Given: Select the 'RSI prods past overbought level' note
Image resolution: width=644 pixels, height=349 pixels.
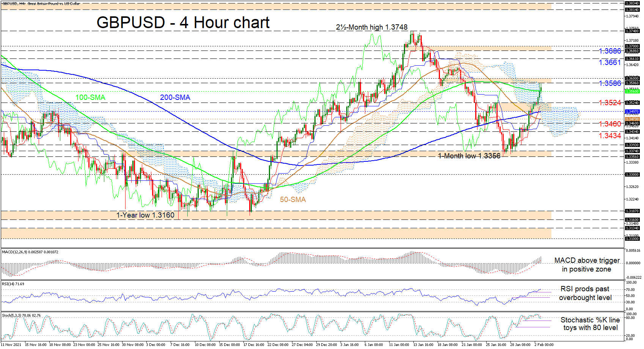Looking at the screenshot, I should click(x=585, y=293).
